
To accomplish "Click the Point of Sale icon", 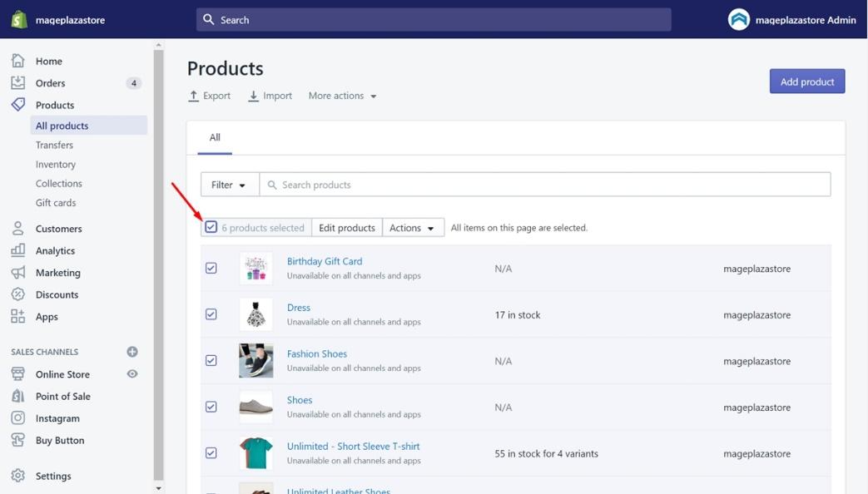I will coord(18,396).
